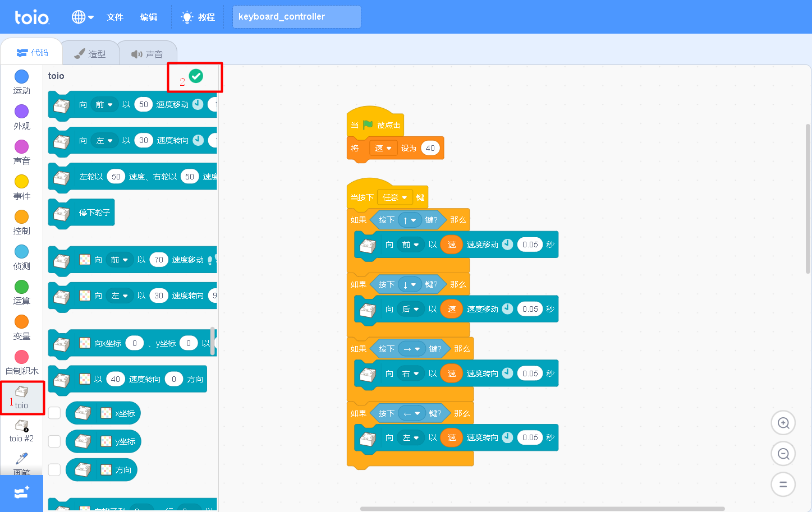Viewport: 812px width, 512px height.
Task: Select the 运算 block category
Action: [x=21, y=292]
